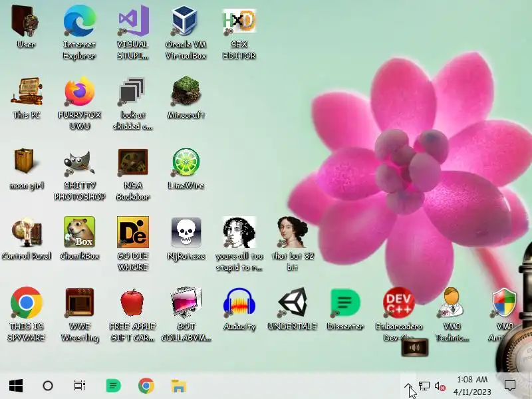Open the Windows Start menu

click(x=15, y=386)
